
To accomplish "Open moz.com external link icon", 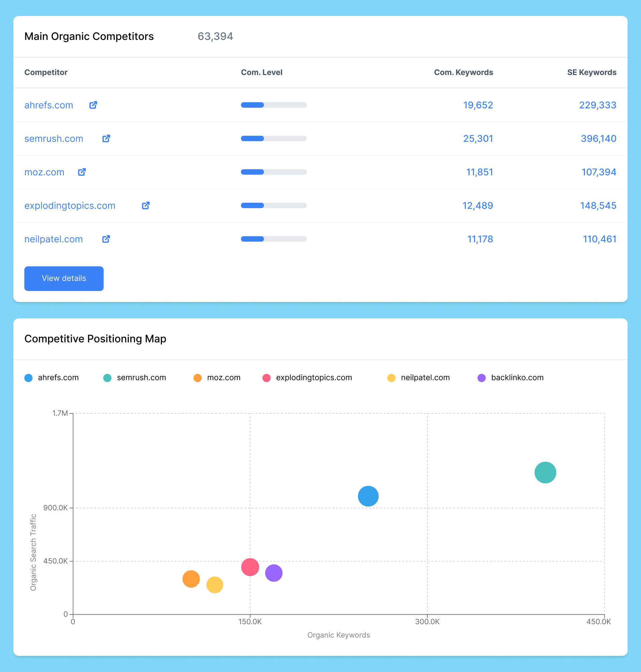I will click(82, 172).
